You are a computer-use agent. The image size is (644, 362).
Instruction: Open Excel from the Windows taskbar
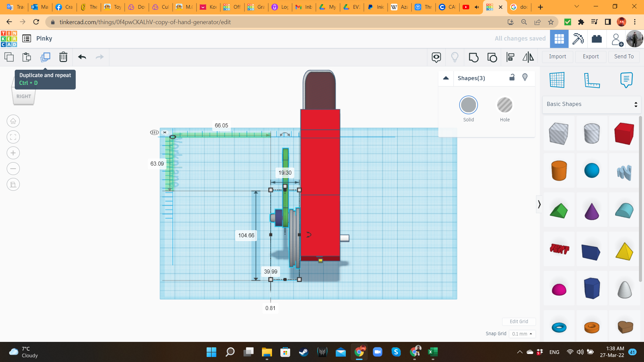tap(433, 352)
